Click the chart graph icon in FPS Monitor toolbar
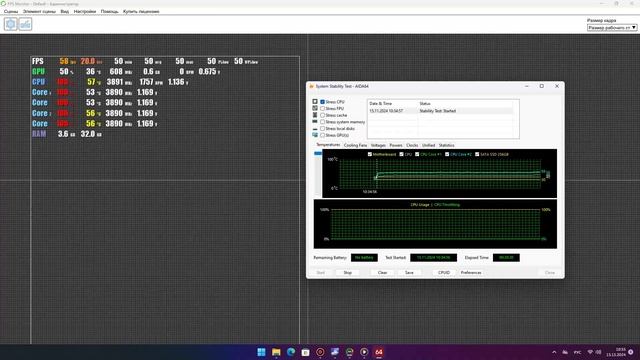The height and width of the screenshot is (360, 640). pyautogui.click(x=25, y=24)
